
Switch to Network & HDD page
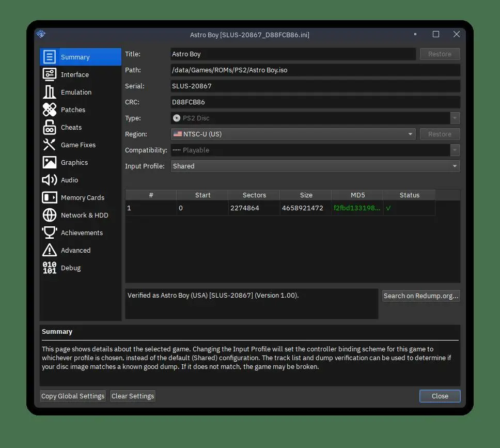84,215
